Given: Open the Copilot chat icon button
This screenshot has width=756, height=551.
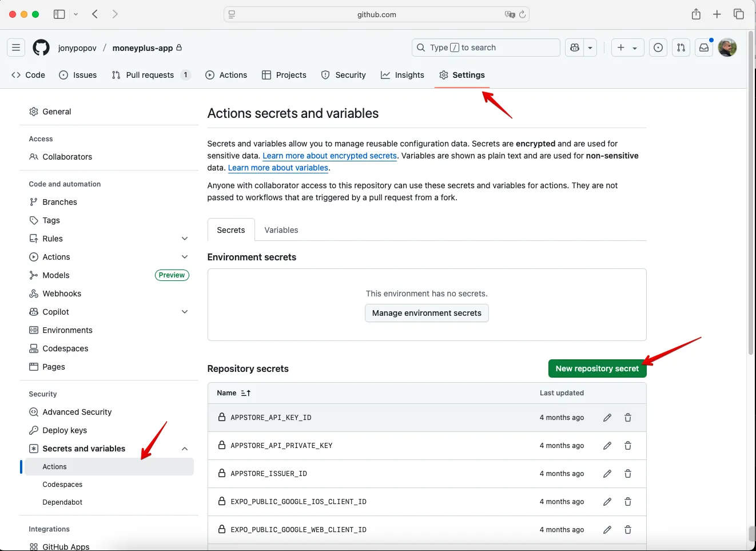Looking at the screenshot, I should pyautogui.click(x=575, y=47).
